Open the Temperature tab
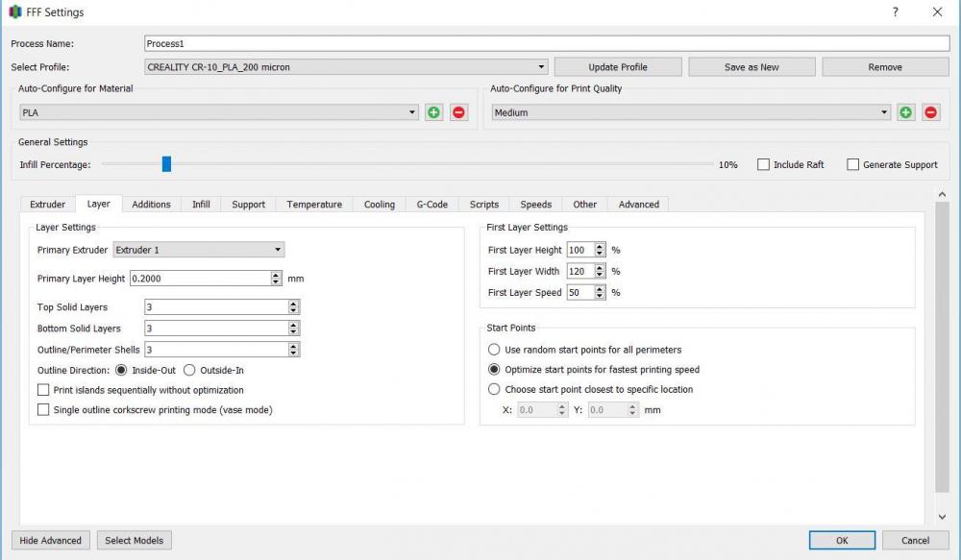Screen dimensions: 961x560 pyautogui.click(x=314, y=205)
